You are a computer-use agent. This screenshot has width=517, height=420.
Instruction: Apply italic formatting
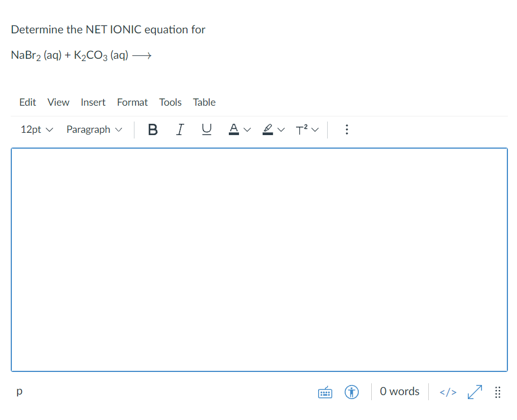tap(180, 129)
